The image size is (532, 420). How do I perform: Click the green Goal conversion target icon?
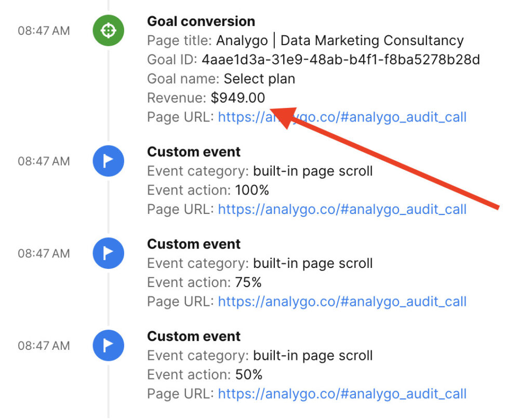pos(108,31)
